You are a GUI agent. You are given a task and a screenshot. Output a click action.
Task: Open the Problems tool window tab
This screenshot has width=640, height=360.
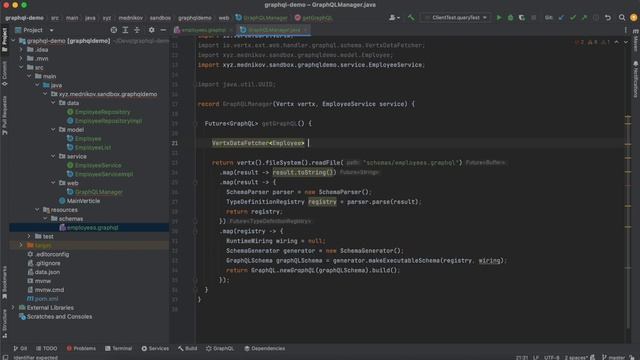click(x=81, y=349)
